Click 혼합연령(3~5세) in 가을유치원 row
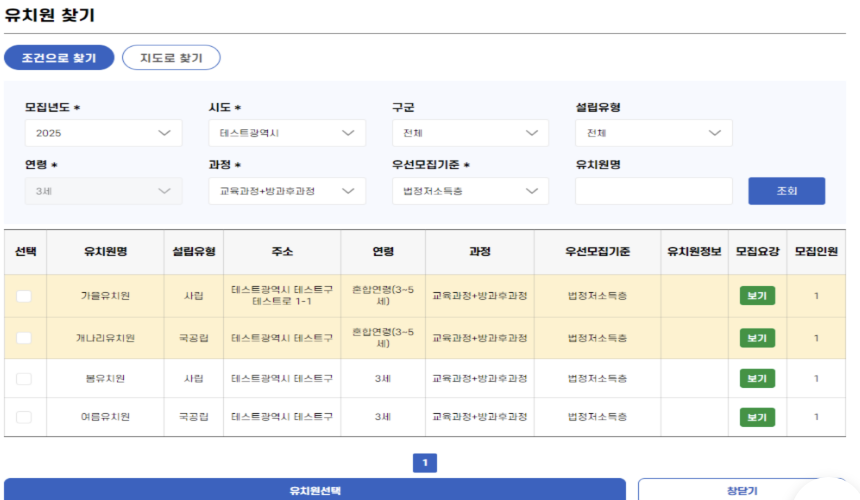The width and height of the screenshot is (860, 500). click(383, 296)
